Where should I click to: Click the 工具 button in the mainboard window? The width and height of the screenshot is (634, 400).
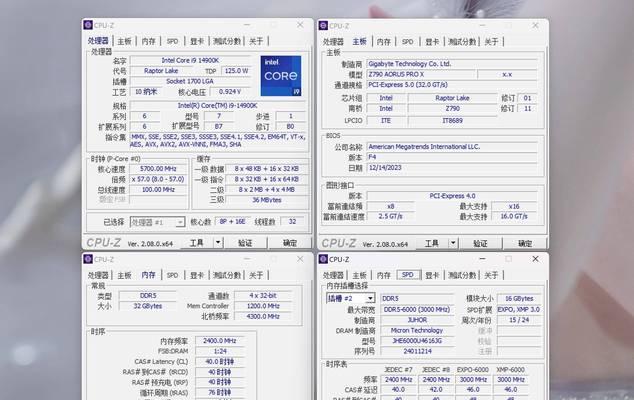pyautogui.click(x=432, y=243)
